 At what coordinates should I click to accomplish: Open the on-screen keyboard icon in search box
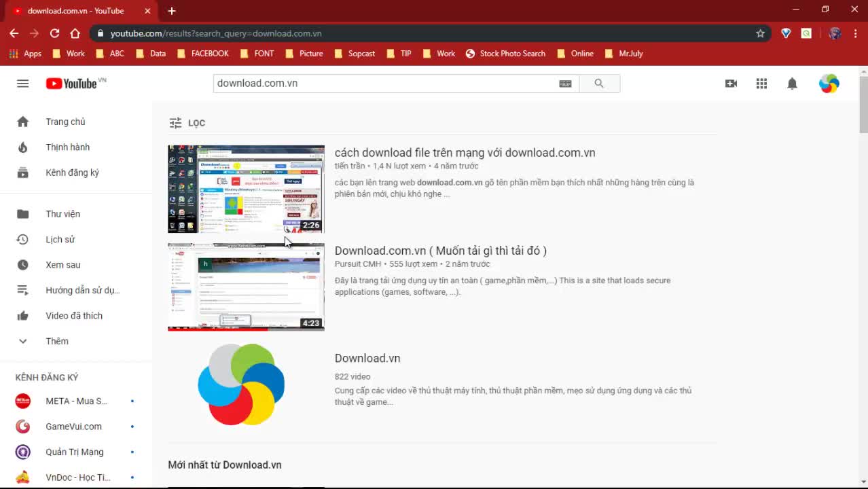[565, 84]
